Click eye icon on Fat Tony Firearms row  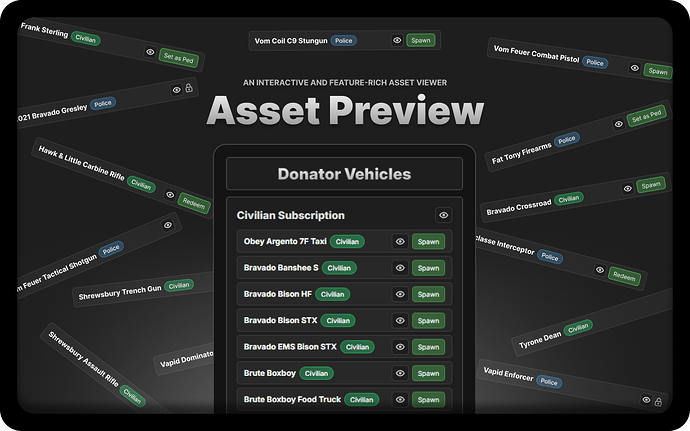[x=618, y=124]
